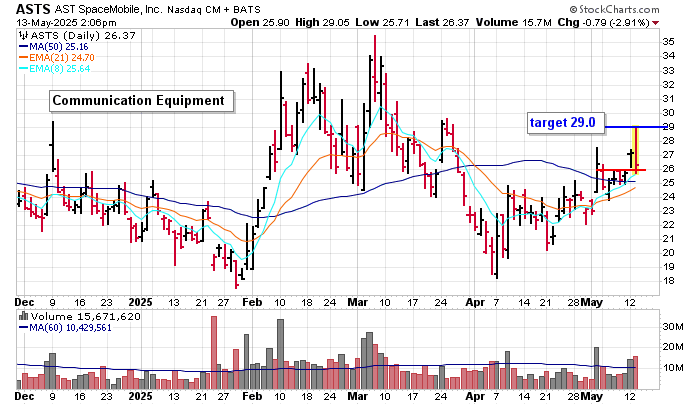Screen dimensions: 700x405
Task: Click the Feb label on price chart date axis
Action: [x=252, y=303]
